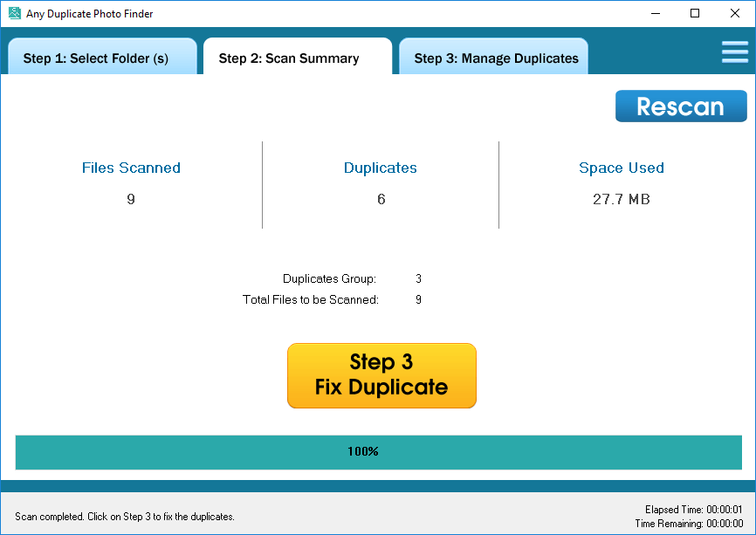Viewport: 756px width, 535px height.
Task: Switch to Step 1: Select Folder (s) tab
Action: (x=102, y=57)
